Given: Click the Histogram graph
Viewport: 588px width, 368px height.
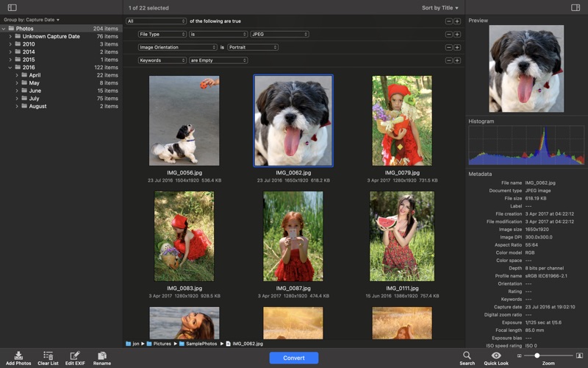Looking at the screenshot, I should 526,145.
